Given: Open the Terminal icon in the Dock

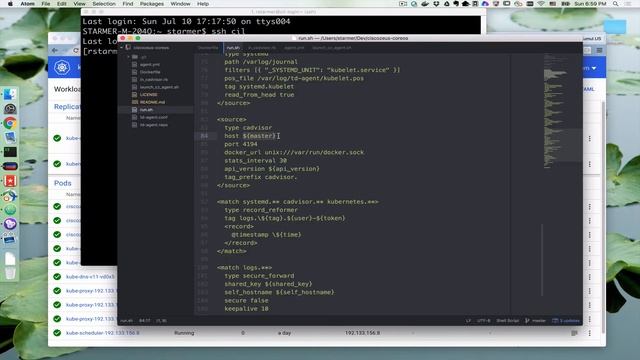Looking at the screenshot, I should (10, 152).
